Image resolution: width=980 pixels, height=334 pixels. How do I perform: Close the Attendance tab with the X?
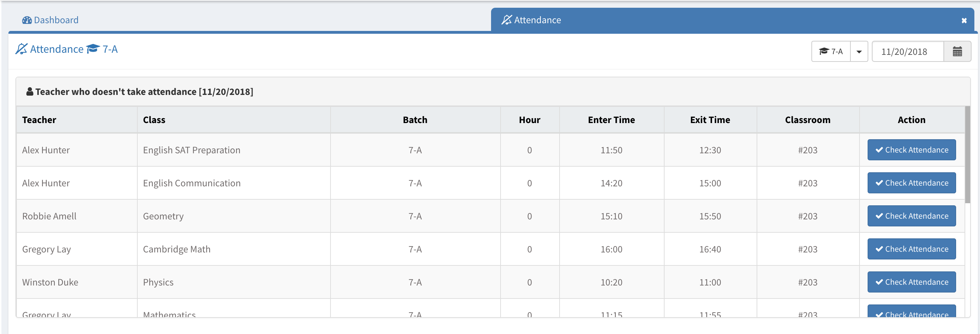coord(963,20)
